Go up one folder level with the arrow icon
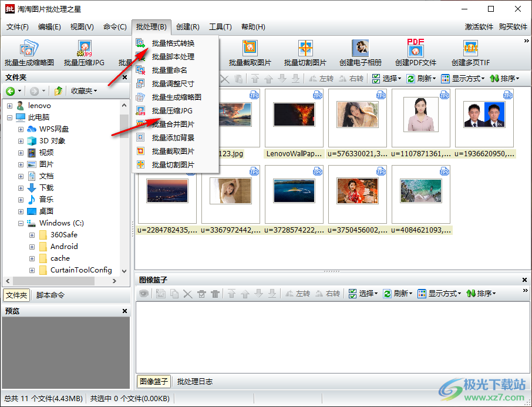532x407 pixels. [58, 91]
